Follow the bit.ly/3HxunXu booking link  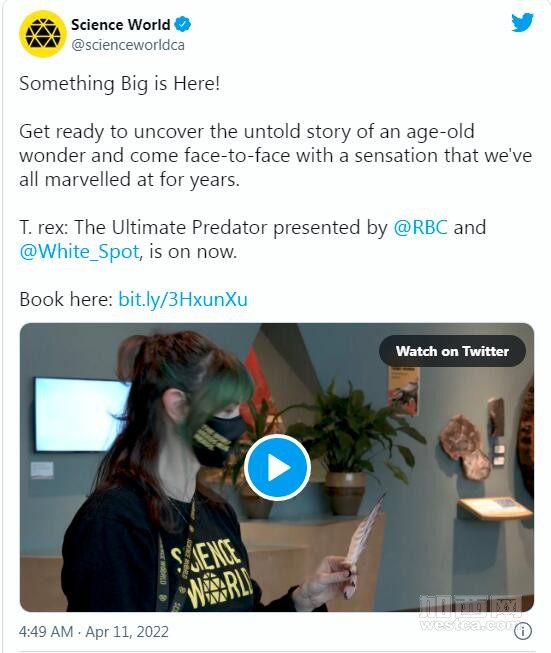(183, 299)
